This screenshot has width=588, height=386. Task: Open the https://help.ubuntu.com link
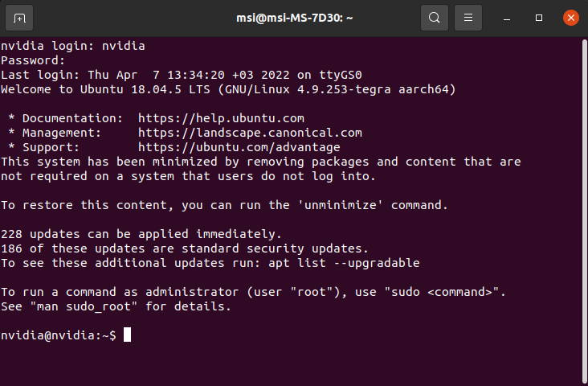click(x=221, y=118)
